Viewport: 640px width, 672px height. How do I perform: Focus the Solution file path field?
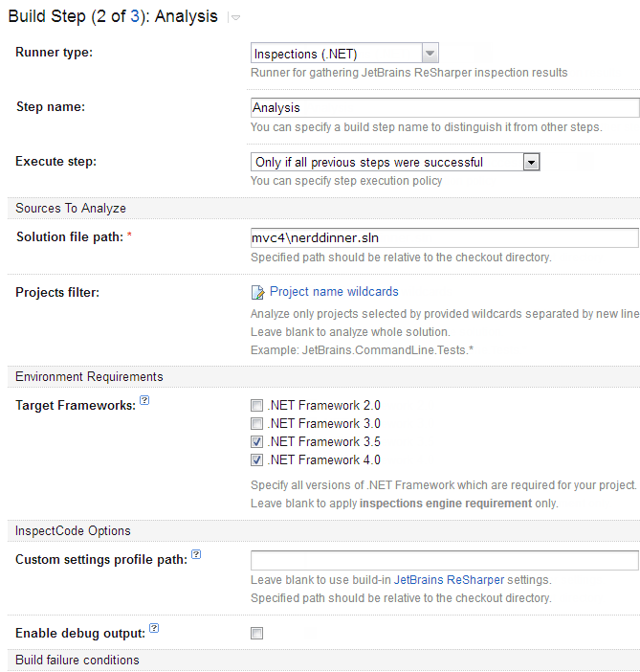pos(444,237)
